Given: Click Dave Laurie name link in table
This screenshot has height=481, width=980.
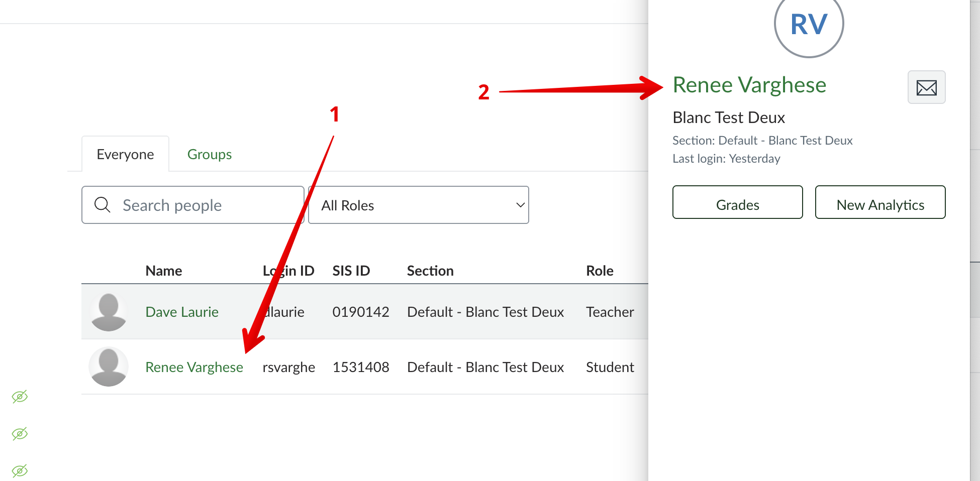Looking at the screenshot, I should pos(182,312).
